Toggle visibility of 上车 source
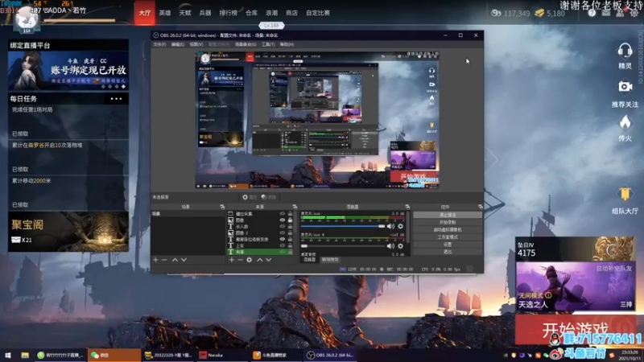644x362 pixels. (x=283, y=245)
